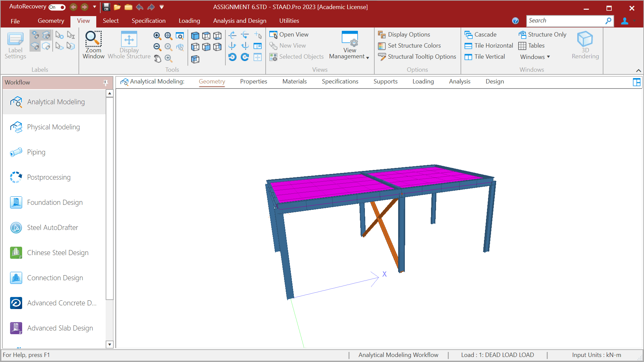Open Postprocessing workflow
The width and height of the screenshot is (644, 362).
49,177
